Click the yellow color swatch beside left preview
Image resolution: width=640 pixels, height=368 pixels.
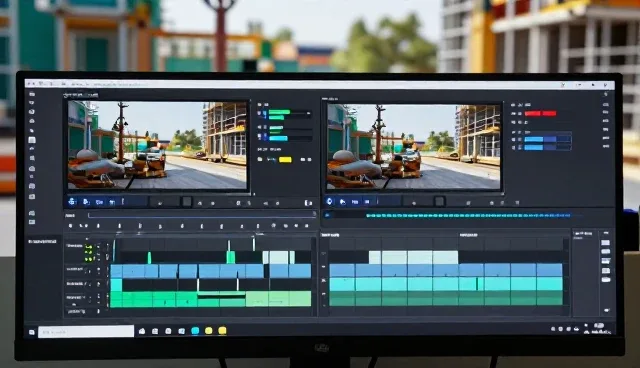285,160
